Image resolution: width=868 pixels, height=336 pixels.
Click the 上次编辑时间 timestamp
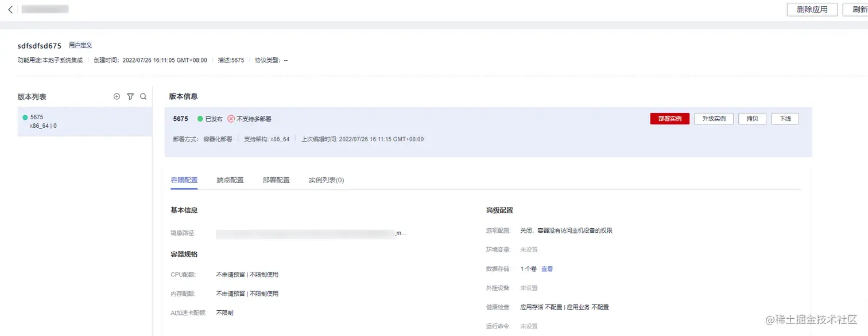[x=363, y=139]
